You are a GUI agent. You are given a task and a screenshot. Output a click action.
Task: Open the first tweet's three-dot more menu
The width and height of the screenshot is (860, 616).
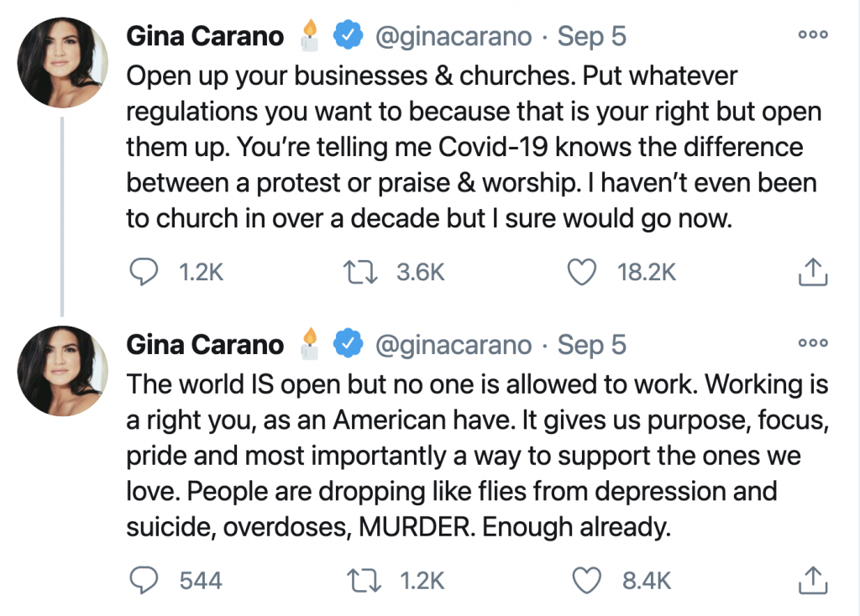pos(813,34)
